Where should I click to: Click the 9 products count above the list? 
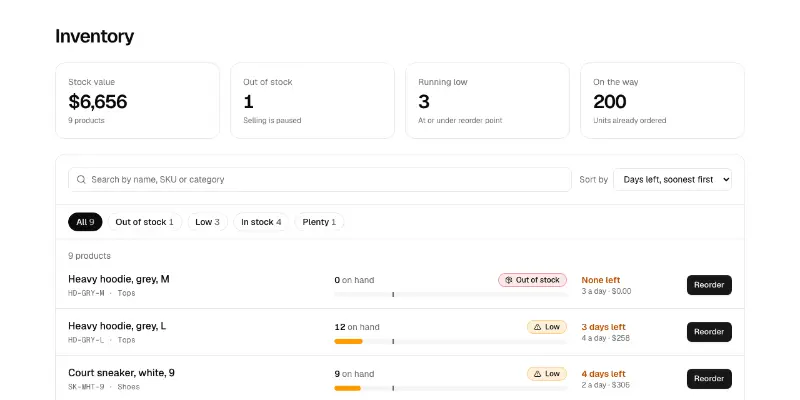89,256
